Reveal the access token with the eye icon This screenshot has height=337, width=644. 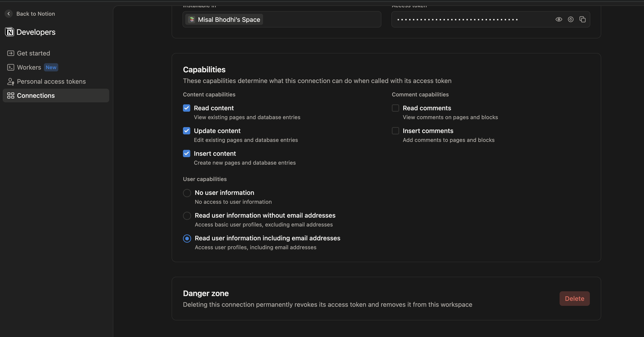559,19
